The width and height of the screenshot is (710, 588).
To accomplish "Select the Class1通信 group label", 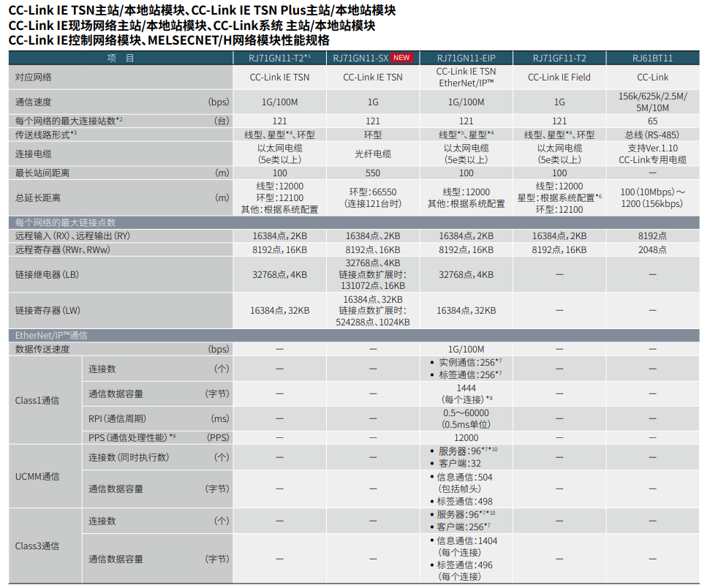I will coord(37,401).
